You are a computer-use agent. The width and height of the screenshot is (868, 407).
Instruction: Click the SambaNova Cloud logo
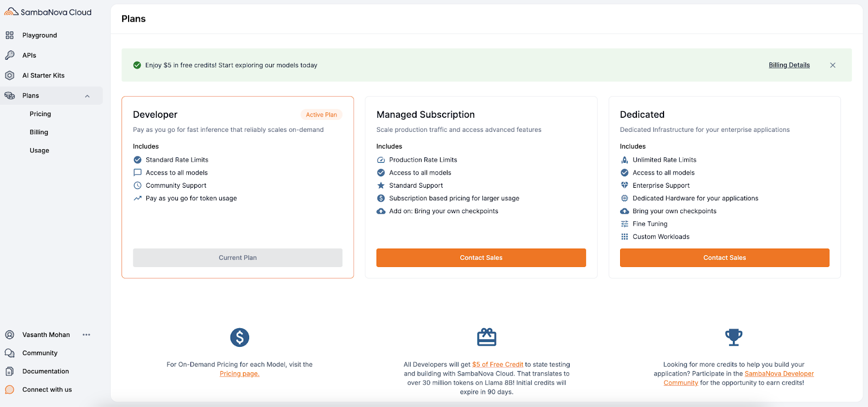tap(49, 11)
